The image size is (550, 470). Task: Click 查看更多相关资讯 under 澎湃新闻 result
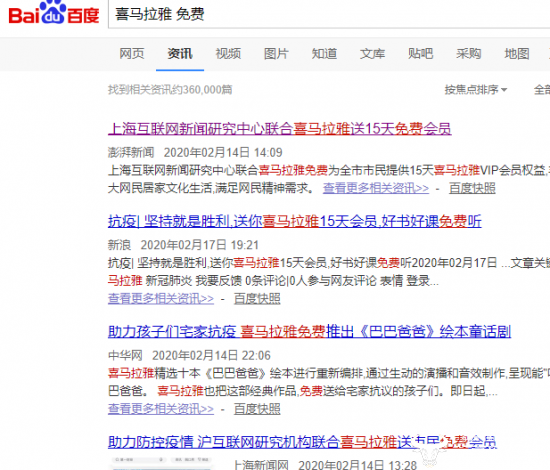coord(376,188)
